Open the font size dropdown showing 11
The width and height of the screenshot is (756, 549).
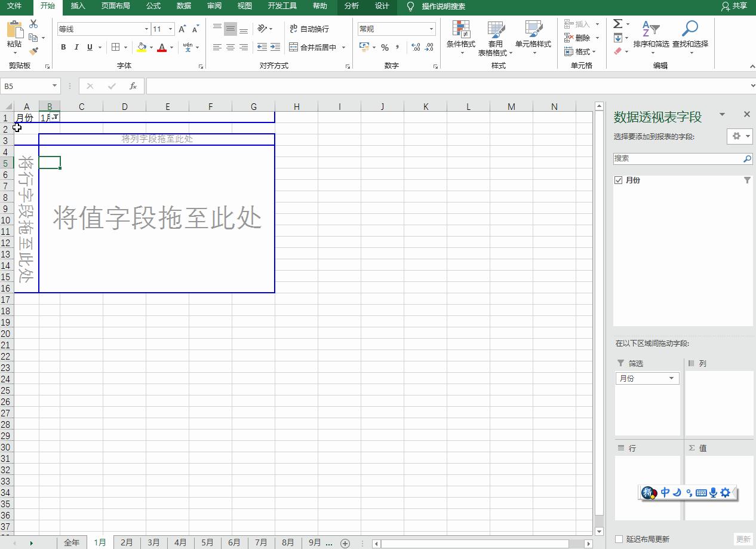tap(161, 29)
